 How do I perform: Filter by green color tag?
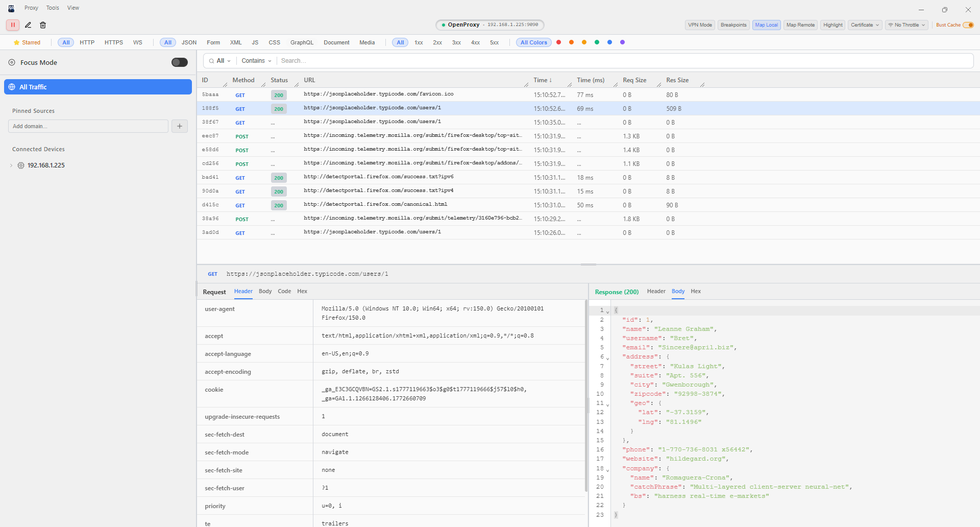coord(597,42)
